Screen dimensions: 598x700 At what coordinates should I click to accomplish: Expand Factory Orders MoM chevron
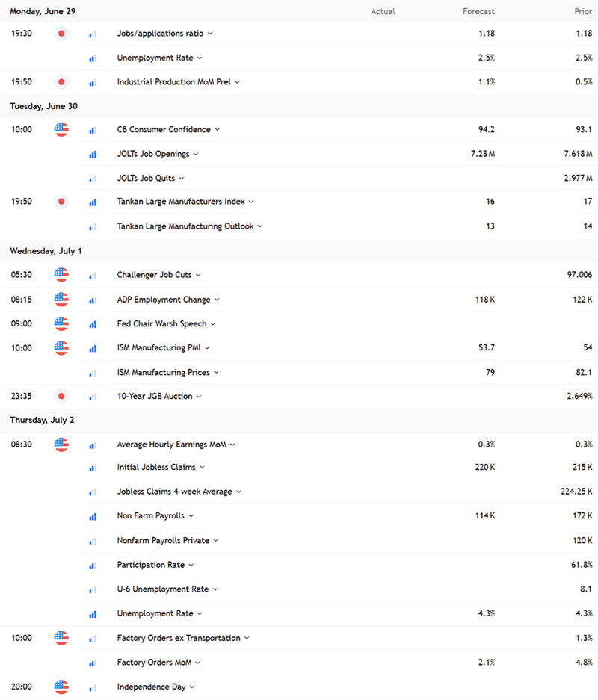198,663
